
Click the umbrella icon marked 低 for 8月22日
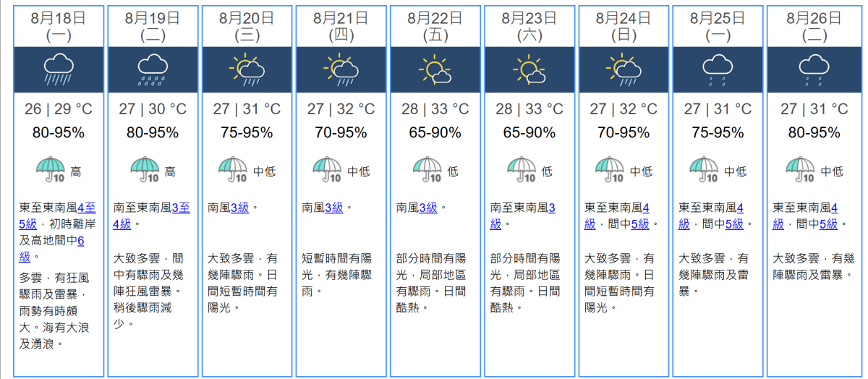[427, 171]
